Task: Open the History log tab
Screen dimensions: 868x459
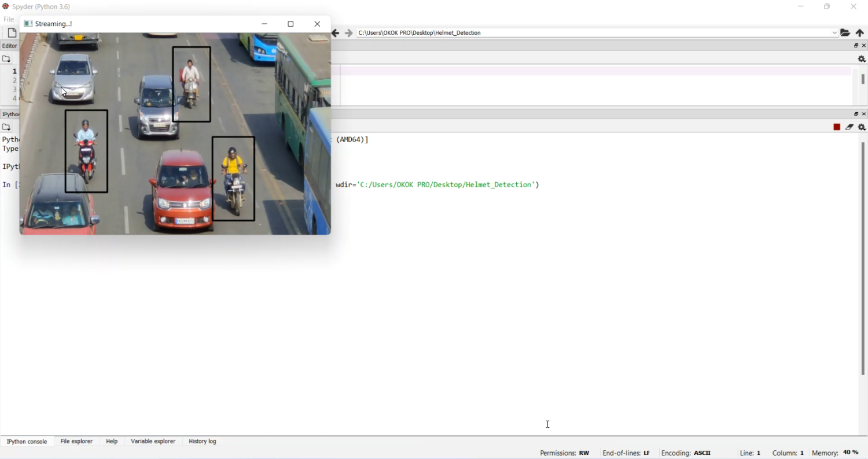Action: tap(203, 442)
